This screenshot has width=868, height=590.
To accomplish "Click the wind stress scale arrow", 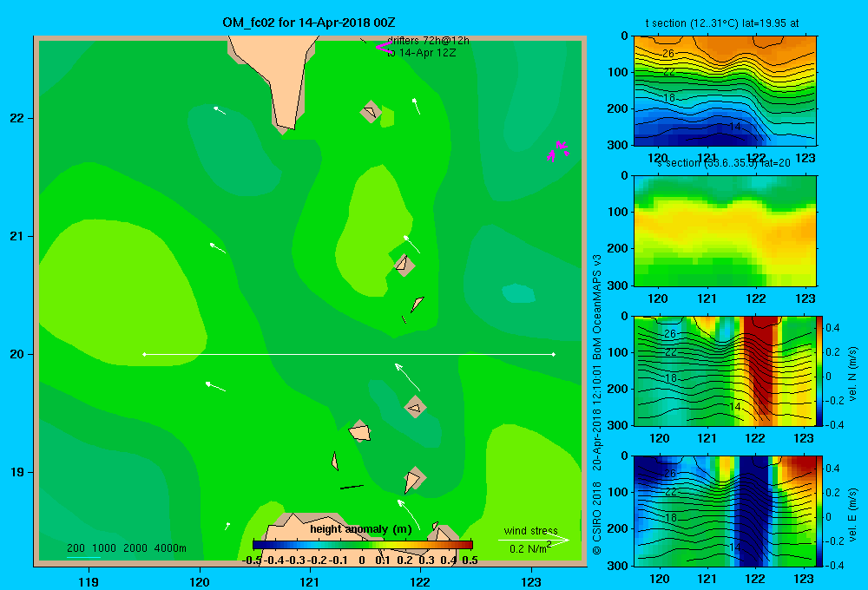I will click(x=533, y=541).
